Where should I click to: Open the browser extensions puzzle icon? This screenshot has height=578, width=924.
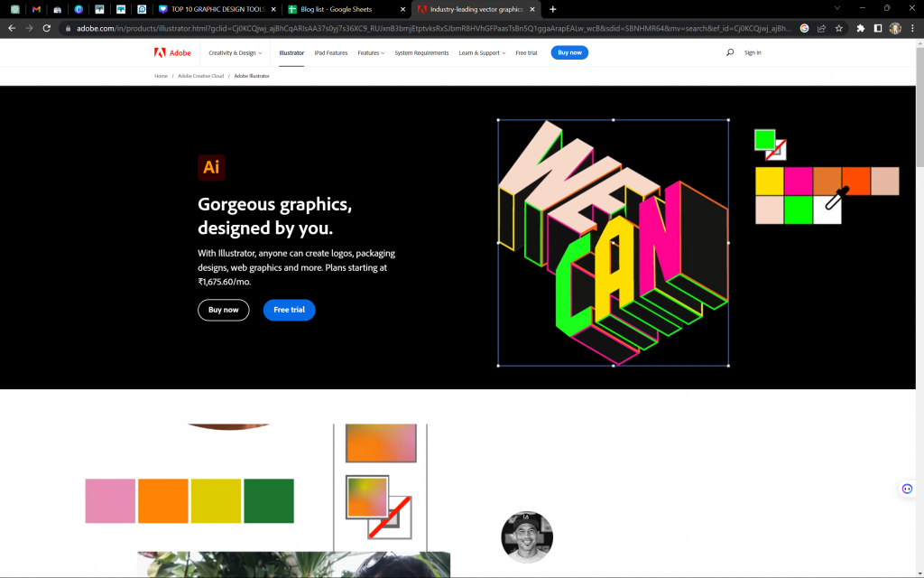[x=860, y=28]
